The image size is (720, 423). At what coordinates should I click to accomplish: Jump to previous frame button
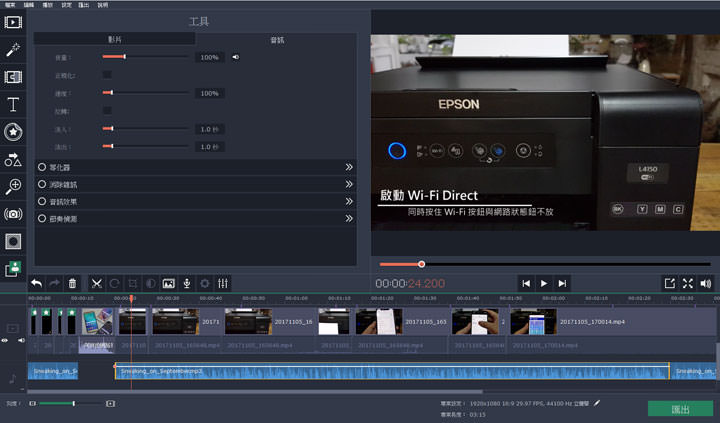(x=526, y=283)
